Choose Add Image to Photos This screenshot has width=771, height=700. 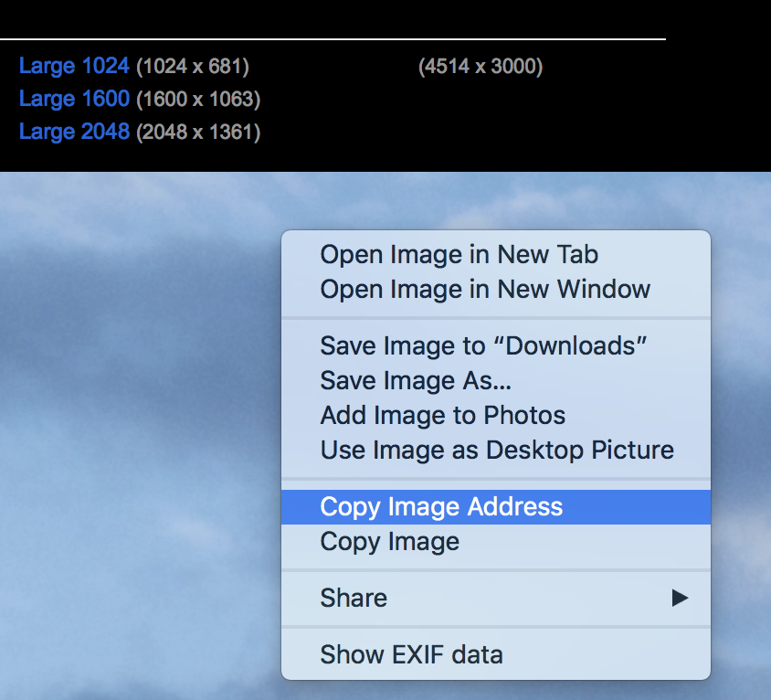coord(496,415)
